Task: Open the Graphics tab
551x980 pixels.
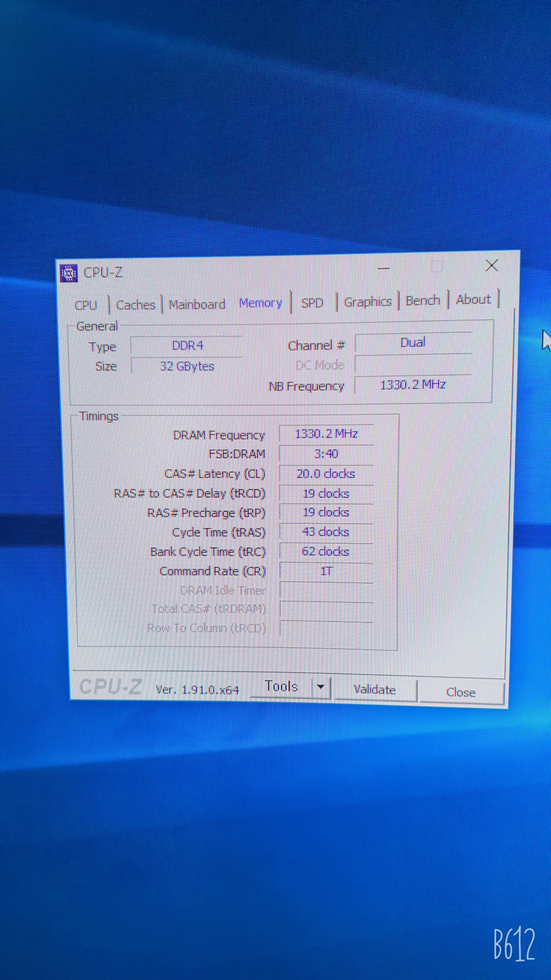Action: 368,302
